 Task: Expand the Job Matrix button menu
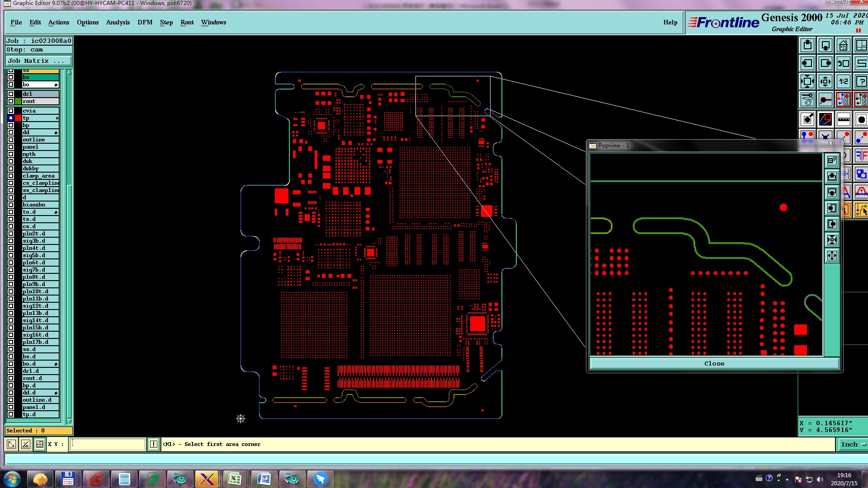click(x=38, y=61)
